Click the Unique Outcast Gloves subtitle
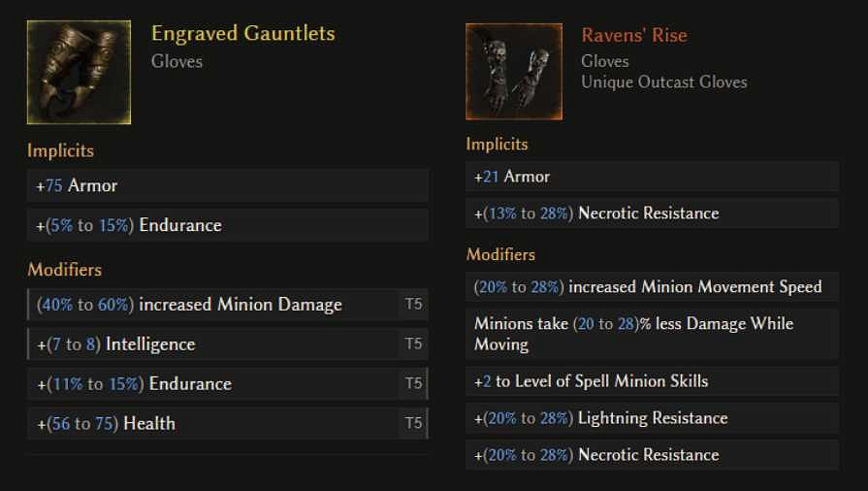Image resolution: width=868 pixels, height=491 pixels. tap(663, 82)
